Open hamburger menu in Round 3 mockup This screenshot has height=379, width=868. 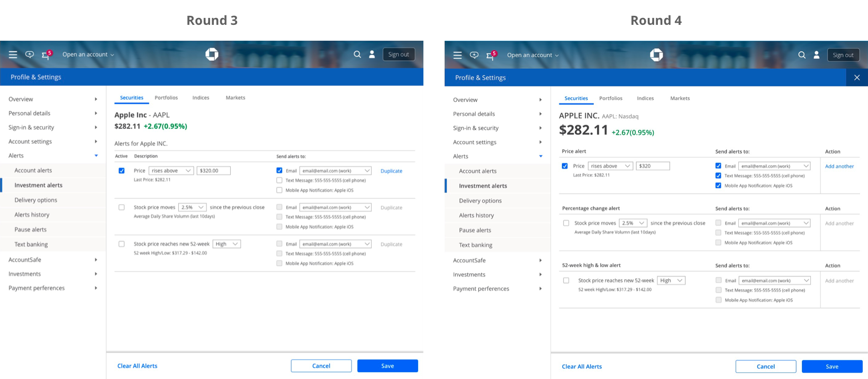[x=13, y=54]
